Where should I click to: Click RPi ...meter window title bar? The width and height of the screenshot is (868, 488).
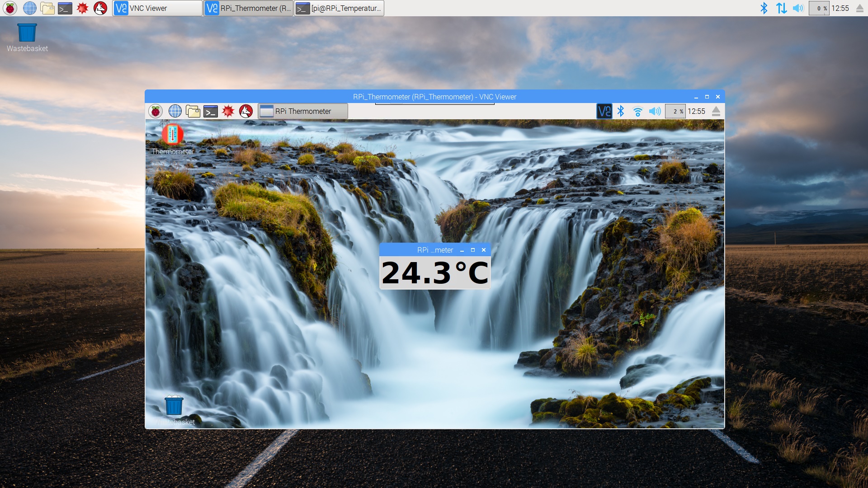(435, 250)
